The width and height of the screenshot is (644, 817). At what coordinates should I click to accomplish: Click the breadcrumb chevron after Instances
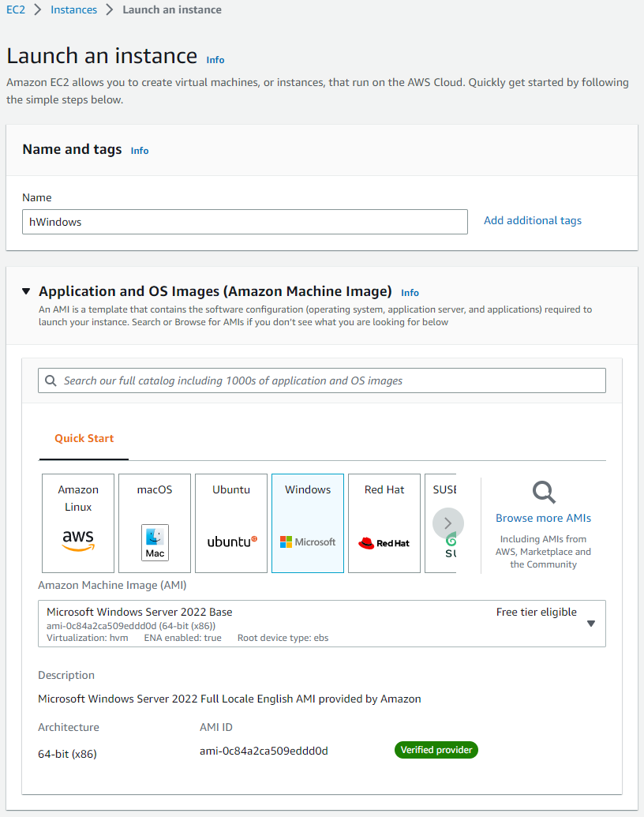(110, 10)
